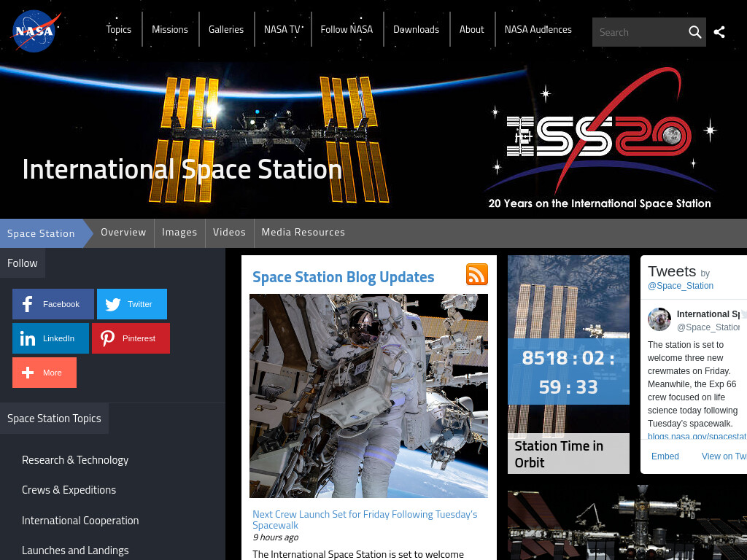747x560 pixels.
Task: Switch to the Overview tab
Action: [123, 233]
